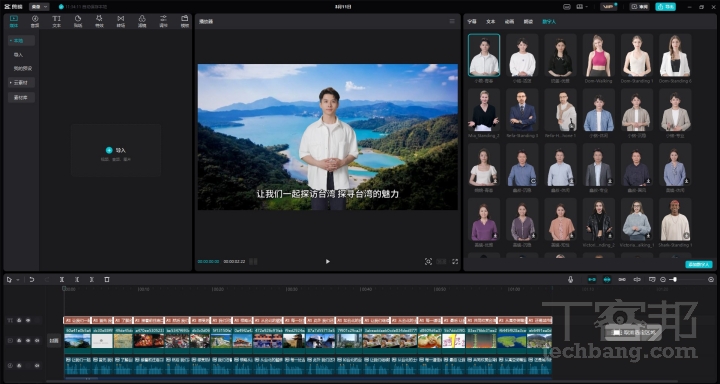
Task: Mute the main video track speaker icon
Action: (37, 341)
